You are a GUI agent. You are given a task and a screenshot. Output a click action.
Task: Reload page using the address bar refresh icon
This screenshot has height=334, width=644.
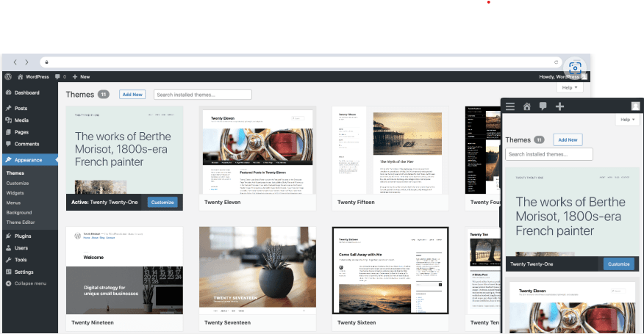[556, 62]
